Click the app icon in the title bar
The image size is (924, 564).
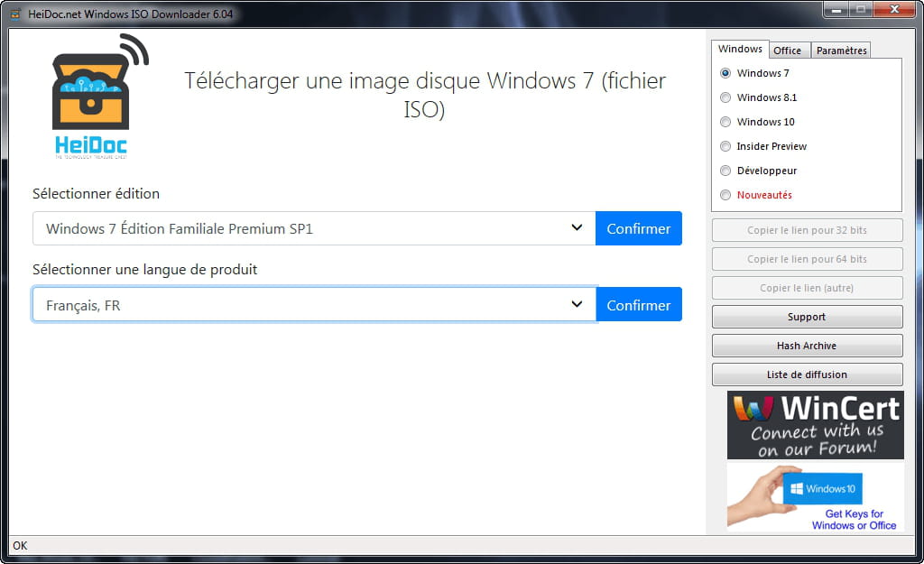coord(15,14)
